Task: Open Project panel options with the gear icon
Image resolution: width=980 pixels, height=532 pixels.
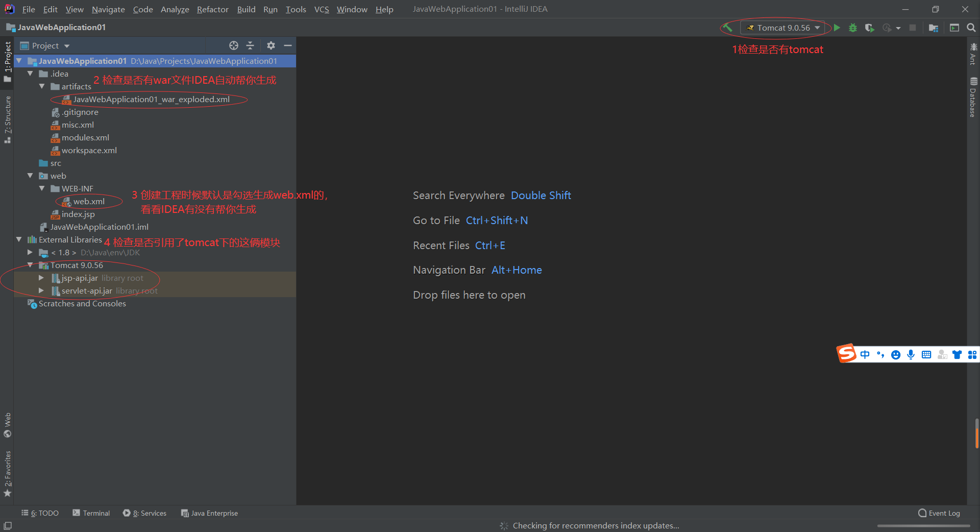Action: tap(271, 45)
